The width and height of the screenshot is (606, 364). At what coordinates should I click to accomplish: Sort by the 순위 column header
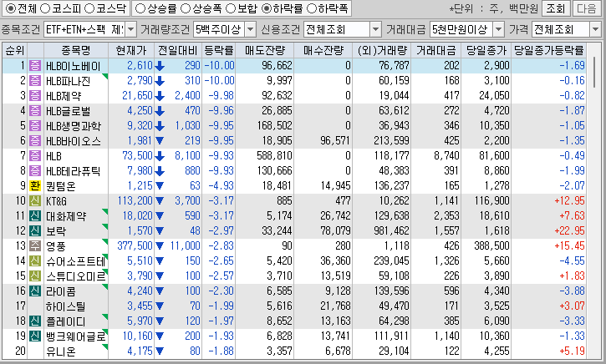[x=15, y=50]
